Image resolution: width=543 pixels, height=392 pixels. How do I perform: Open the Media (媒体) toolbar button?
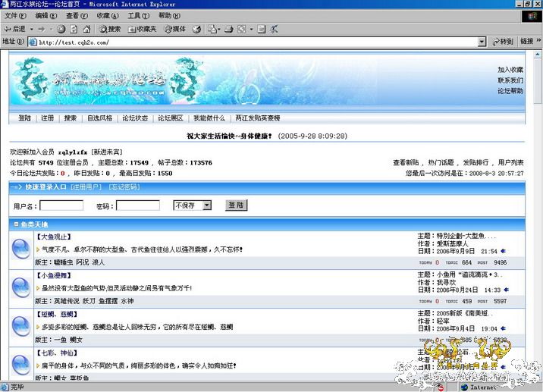(175, 29)
